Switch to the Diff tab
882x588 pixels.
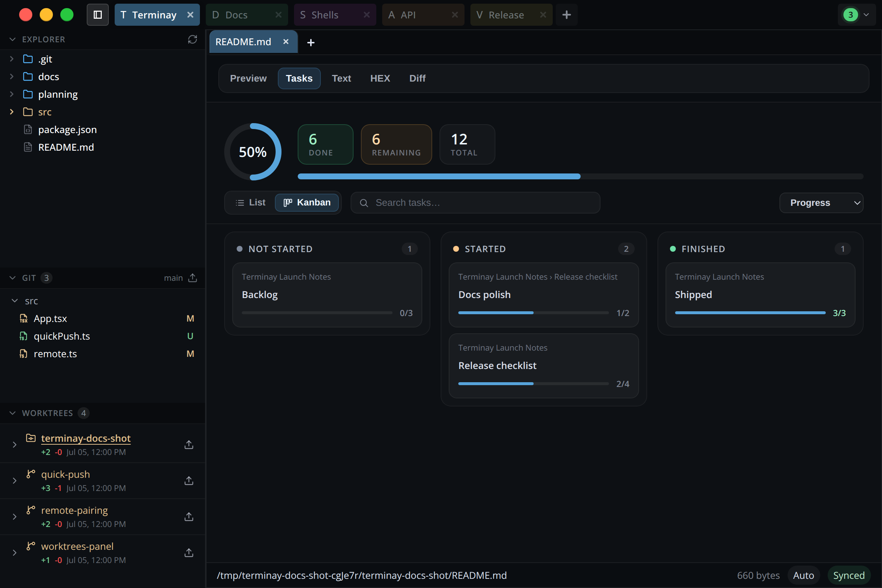coord(417,78)
